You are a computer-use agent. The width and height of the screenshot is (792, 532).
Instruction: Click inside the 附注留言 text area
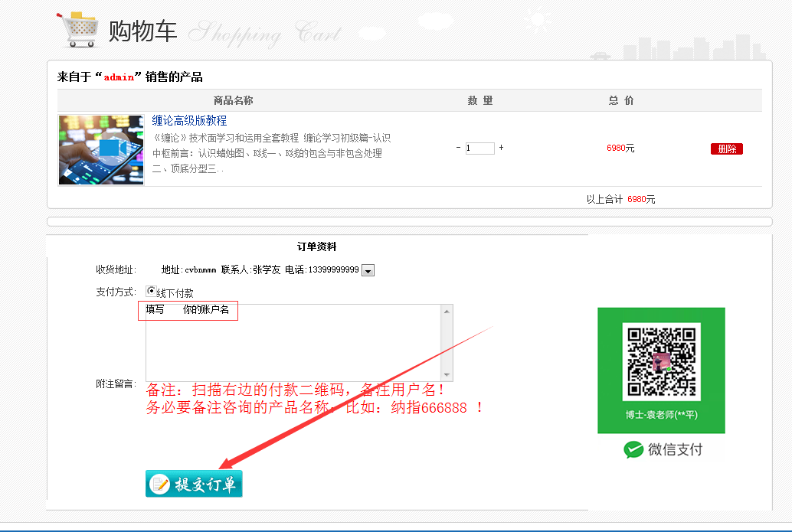tap(291, 344)
